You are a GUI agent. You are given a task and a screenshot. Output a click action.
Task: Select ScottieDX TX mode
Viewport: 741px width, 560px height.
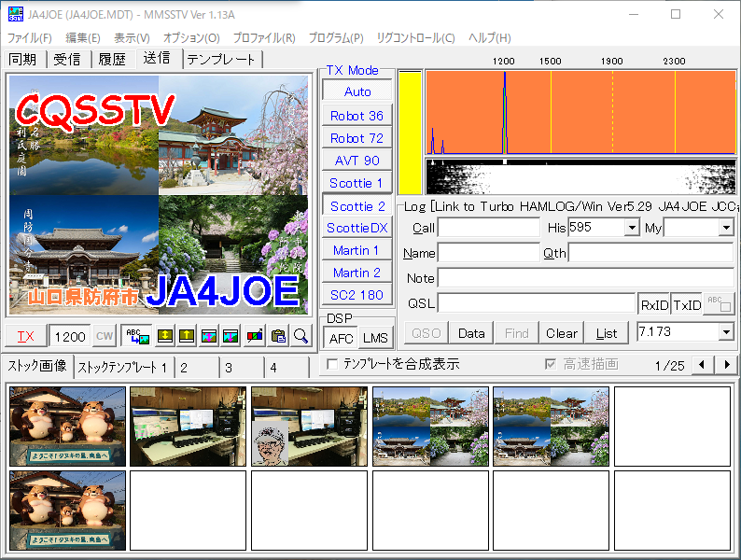[357, 228]
